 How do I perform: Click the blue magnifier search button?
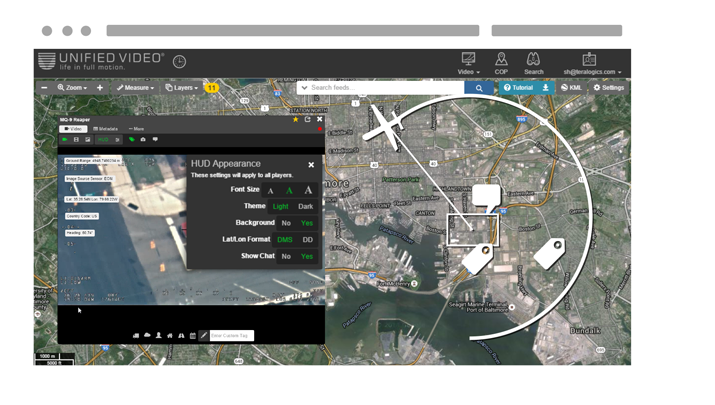pyautogui.click(x=479, y=88)
